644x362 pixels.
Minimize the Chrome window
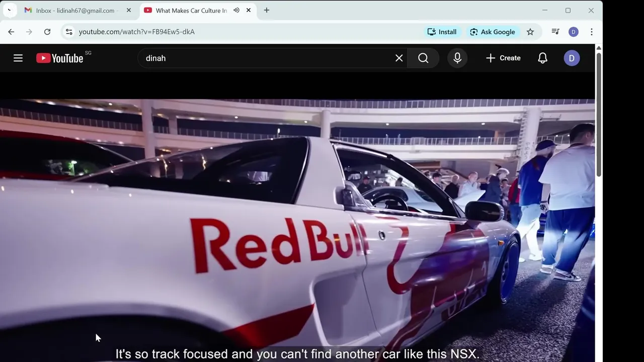click(545, 11)
